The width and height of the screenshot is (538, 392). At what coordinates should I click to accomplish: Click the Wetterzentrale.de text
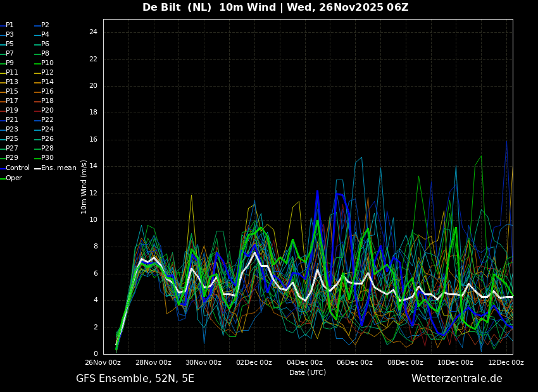point(457,379)
